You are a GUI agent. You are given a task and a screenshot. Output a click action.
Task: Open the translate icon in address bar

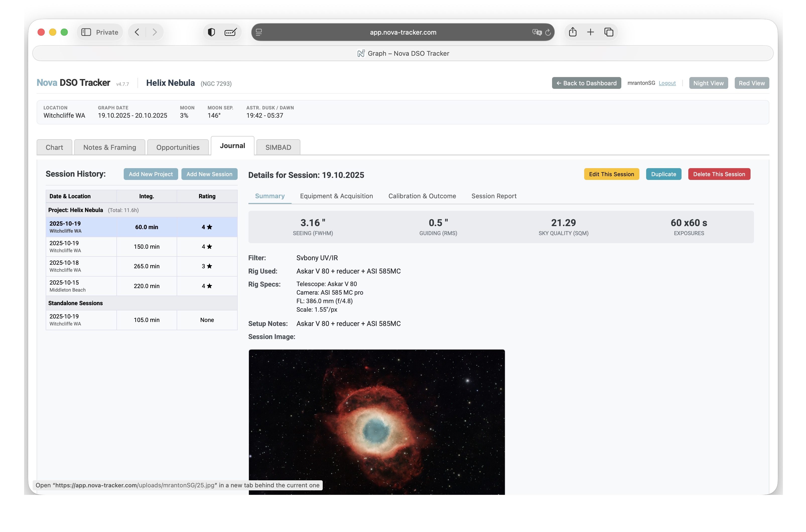click(537, 32)
